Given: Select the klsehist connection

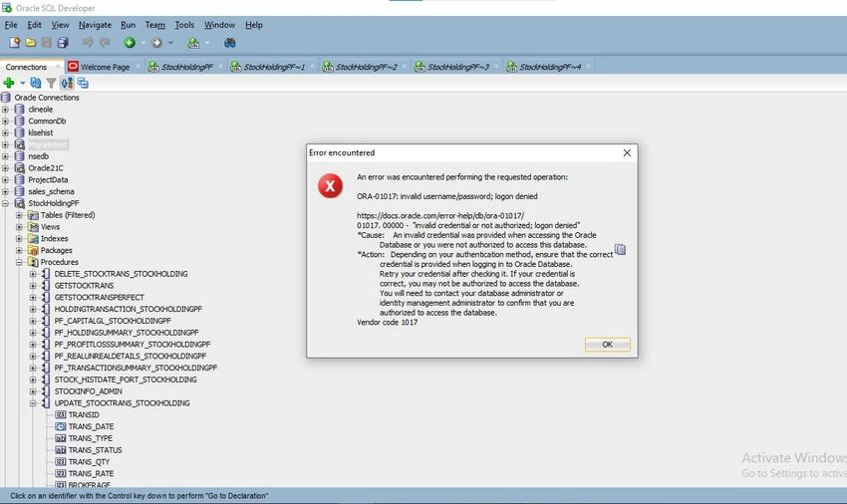Looking at the screenshot, I should click(41, 132).
